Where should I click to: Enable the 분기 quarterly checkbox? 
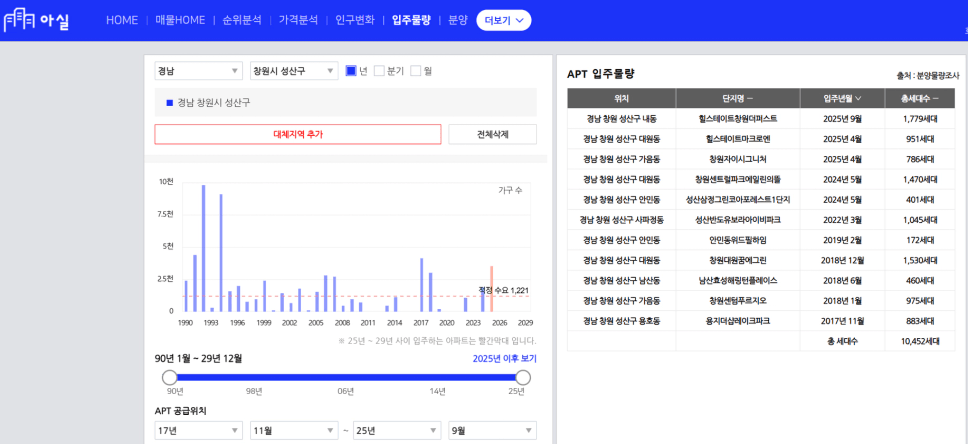pyautogui.click(x=379, y=70)
